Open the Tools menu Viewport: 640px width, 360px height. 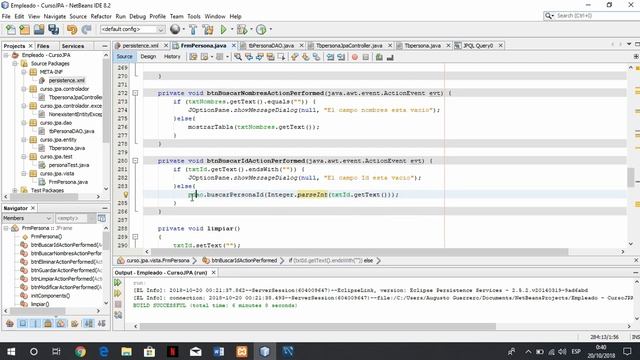pos(194,16)
